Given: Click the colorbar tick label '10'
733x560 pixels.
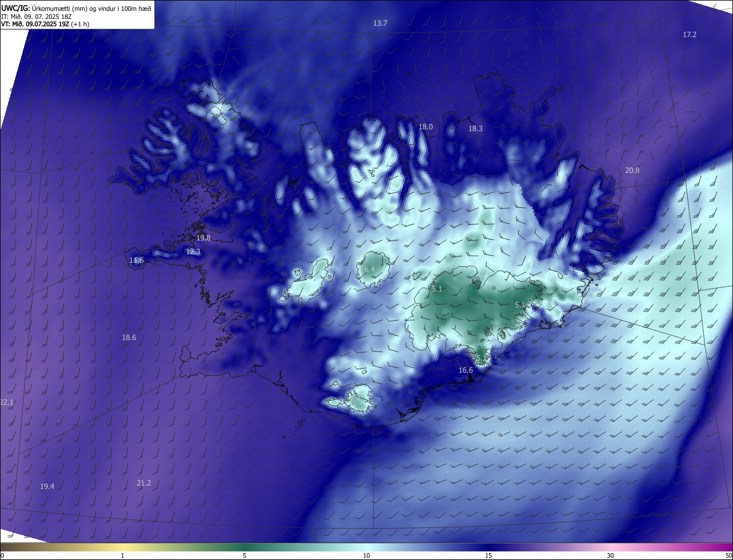Looking at the screenshot, I should (366, 556).
